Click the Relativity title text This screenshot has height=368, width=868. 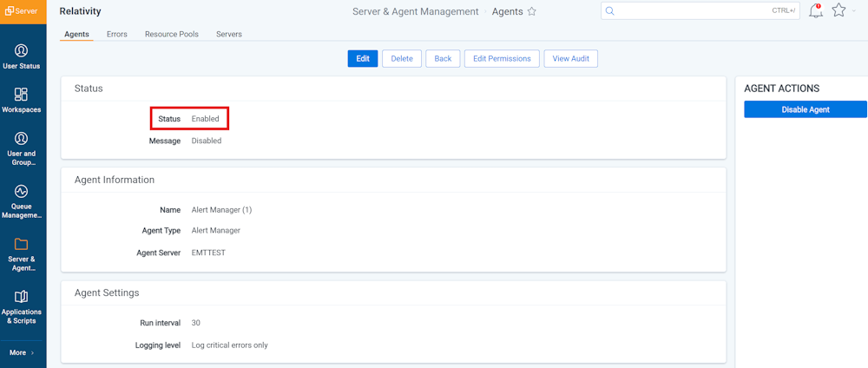(x=80, y=11)
